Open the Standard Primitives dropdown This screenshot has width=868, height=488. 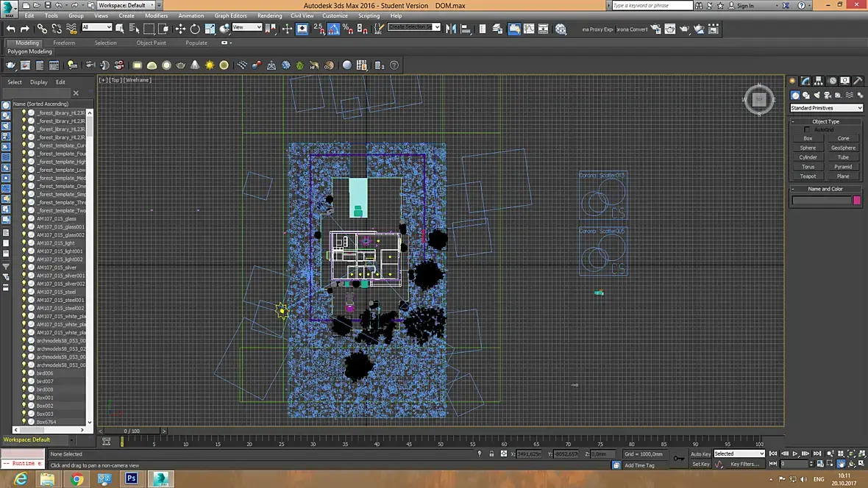click(825, 108)
